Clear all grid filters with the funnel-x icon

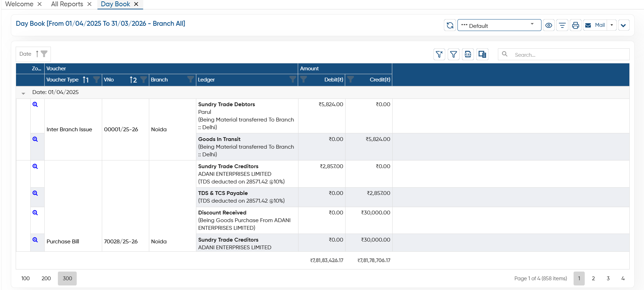439,54
